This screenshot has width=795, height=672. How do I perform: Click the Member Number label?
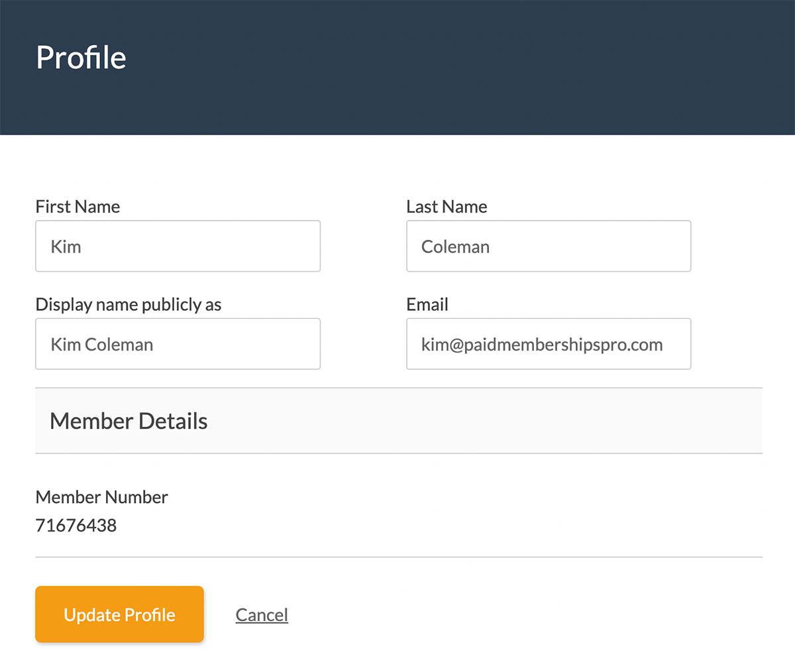[101, 497]
